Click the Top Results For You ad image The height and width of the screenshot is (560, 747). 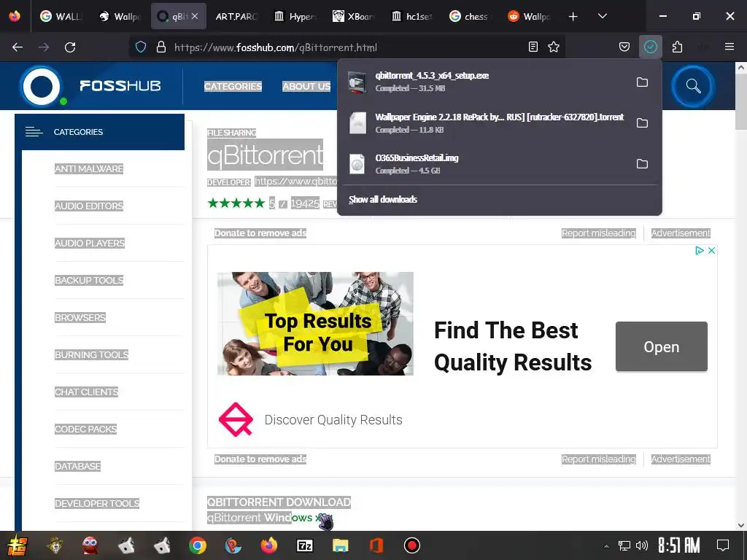315,324
